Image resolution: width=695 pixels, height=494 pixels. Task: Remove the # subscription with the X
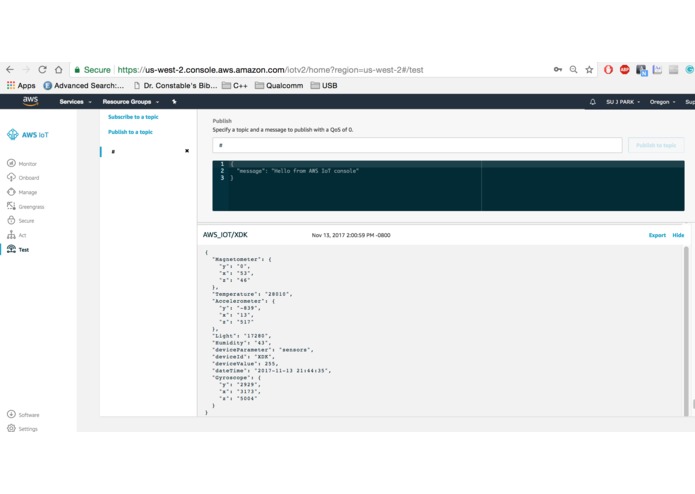[x=187, y=151]
